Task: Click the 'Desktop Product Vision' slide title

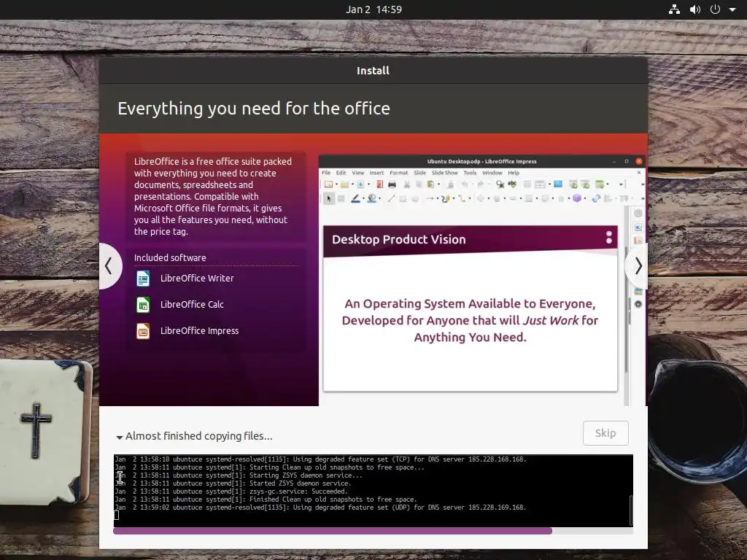Action: (399, 239)
